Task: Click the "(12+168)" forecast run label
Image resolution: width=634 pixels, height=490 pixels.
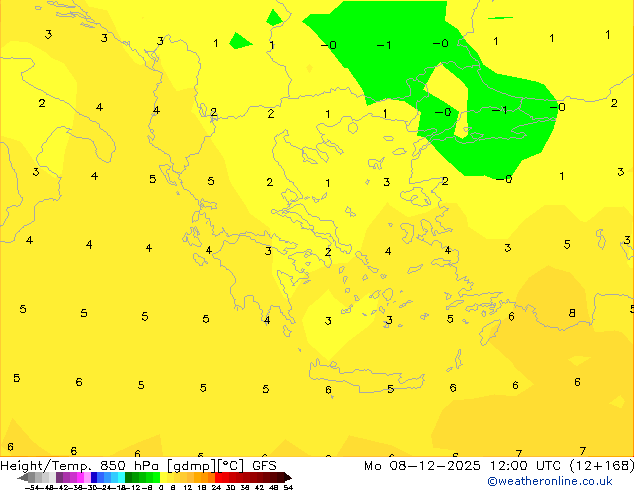Action: click(x=602, y=466)
